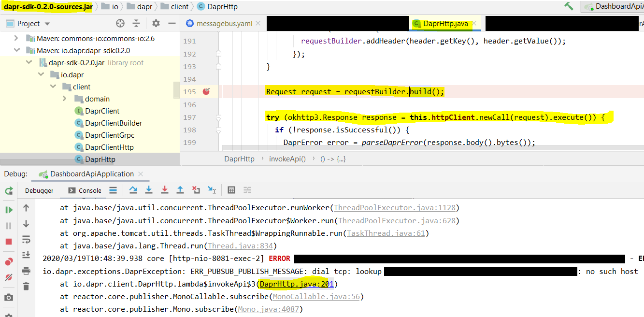The image size is (644, 317).
Task: Click the Rerun DashboardApiApplication icon
Action: click(x=8, y=191)
